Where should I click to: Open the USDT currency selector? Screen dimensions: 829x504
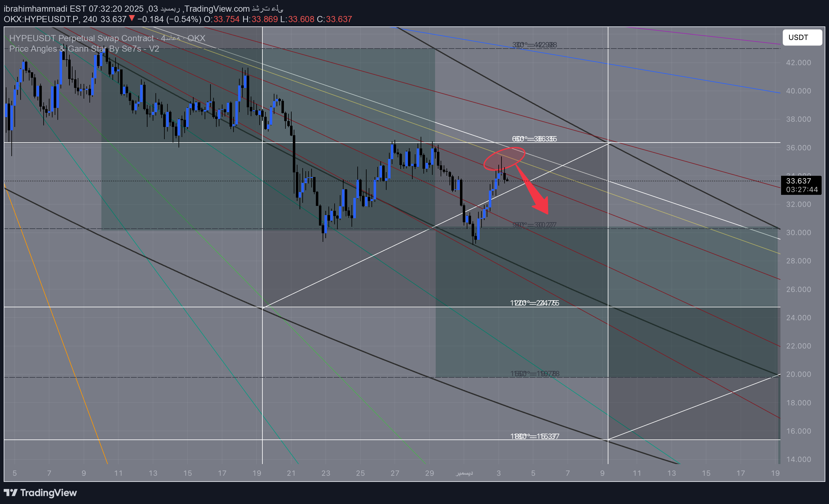(802, 37)
